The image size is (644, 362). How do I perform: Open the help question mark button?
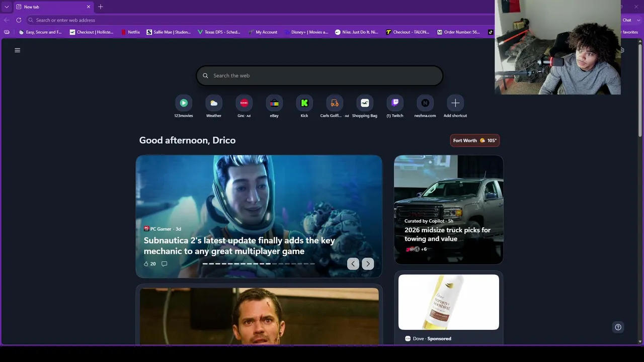pyautogui.click(x=618, y=327)
